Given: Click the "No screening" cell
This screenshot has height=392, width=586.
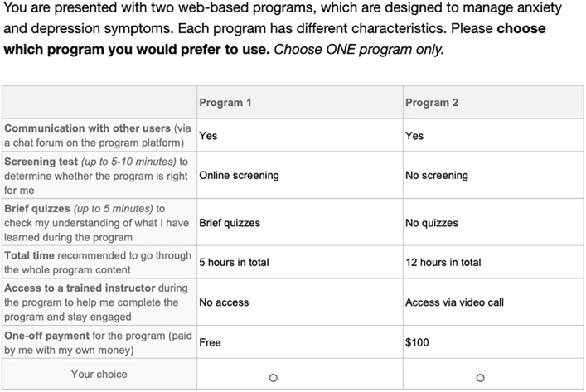Looking at the screenshot, I should tap(437, 176).
